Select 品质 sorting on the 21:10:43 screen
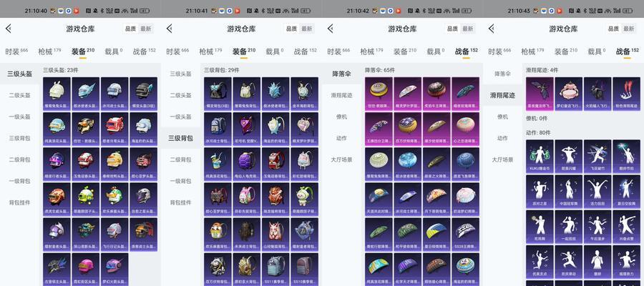 tap(614, 29)
